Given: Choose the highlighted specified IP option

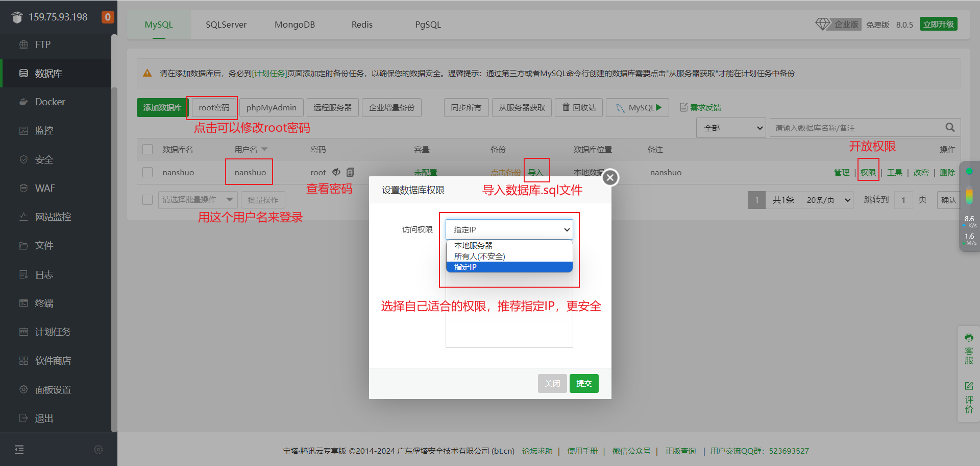Looking at the screenshot, I should pos(509,267).
